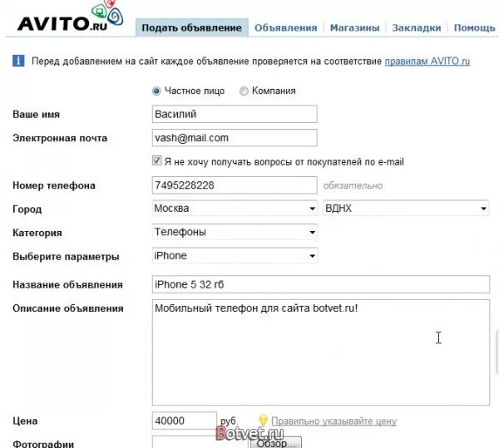Image resolution: width=499 pixels, height=448 pixels.
Task: Click the Номер телефона label
Action: [x=54, y=185]
